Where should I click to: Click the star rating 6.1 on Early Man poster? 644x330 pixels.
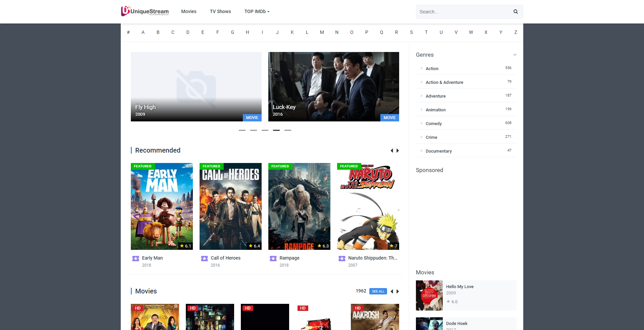[x=185, y=246]
